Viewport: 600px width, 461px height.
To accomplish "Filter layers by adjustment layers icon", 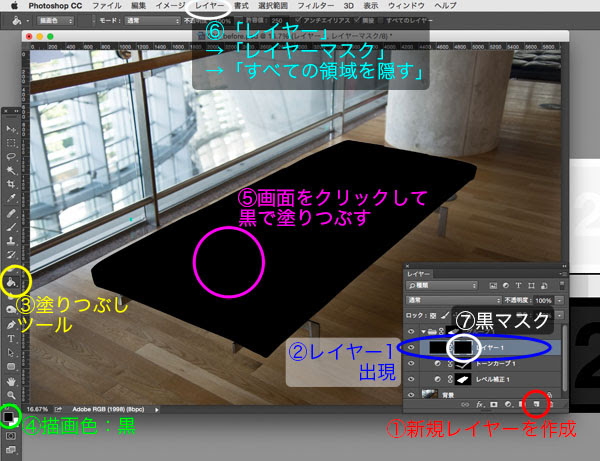I will (x=506, y=285).
